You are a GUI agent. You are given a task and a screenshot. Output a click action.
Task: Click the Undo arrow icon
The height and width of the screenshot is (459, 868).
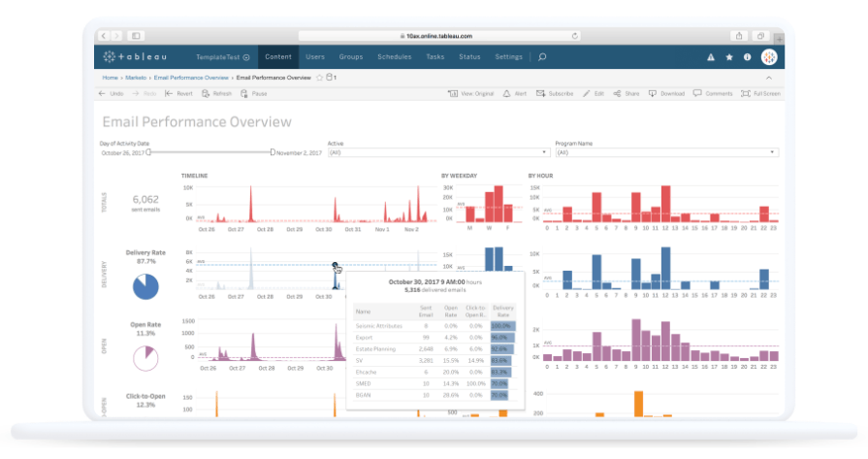(102, 94)
